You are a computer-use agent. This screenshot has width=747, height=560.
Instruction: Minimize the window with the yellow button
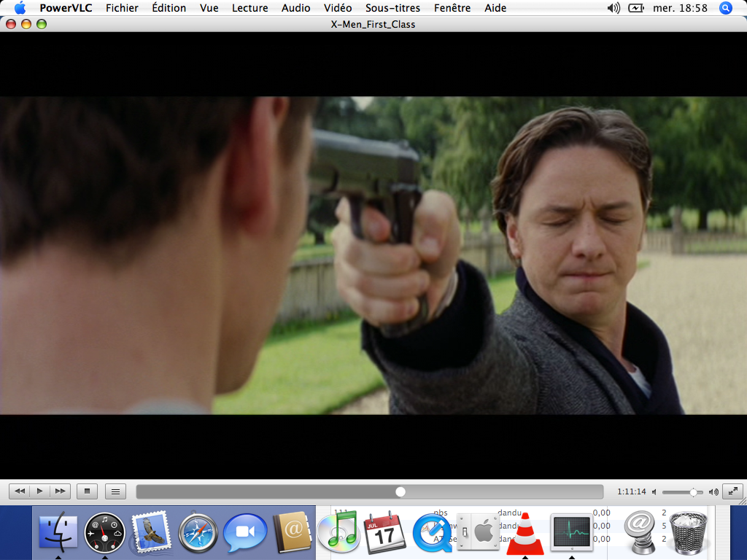pos(26,24)
